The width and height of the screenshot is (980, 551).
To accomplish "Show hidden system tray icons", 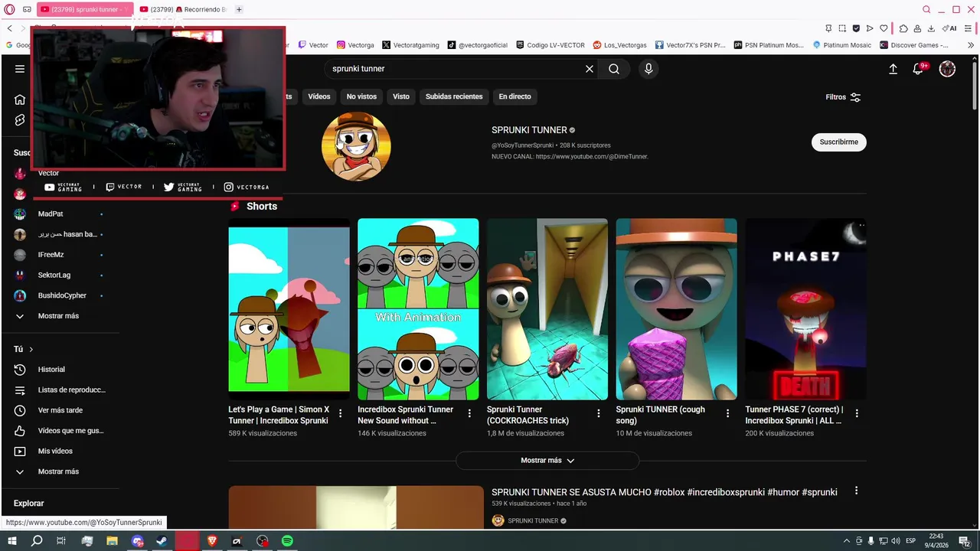I will click(846, 541).
